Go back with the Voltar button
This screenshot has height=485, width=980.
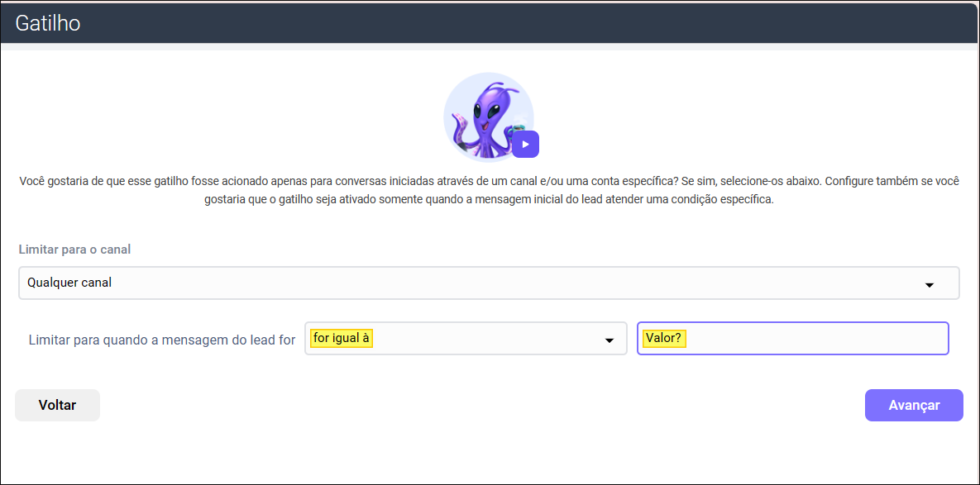pyautogui.click(x=57, y=405)
